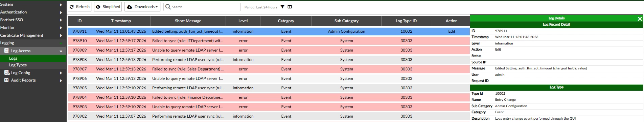Click the 'Log Record Detail' header
Viewport: 644px width, 122px height.
556,25
